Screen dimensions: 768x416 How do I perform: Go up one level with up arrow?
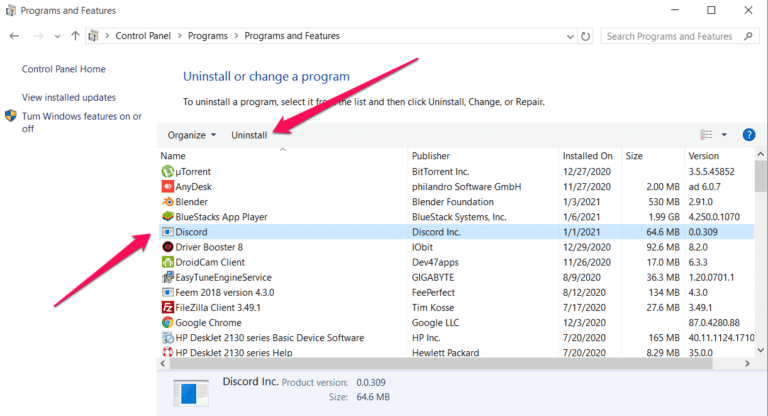pos(75,36)
